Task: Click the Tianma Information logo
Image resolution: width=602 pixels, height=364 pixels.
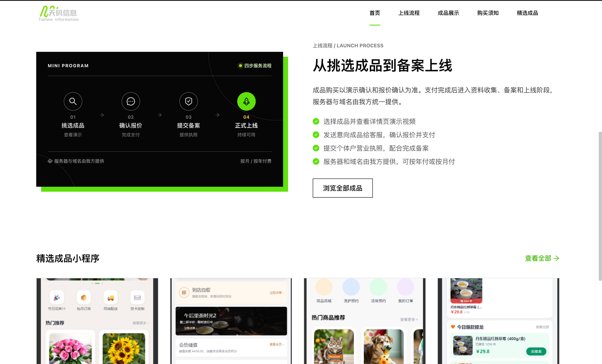Action: click(58, 13)
